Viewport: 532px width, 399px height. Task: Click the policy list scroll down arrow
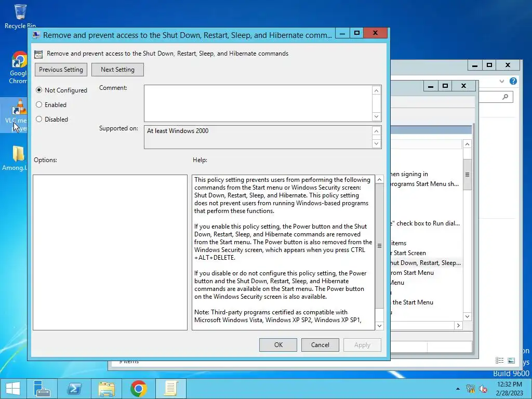(x=467, y=316)
